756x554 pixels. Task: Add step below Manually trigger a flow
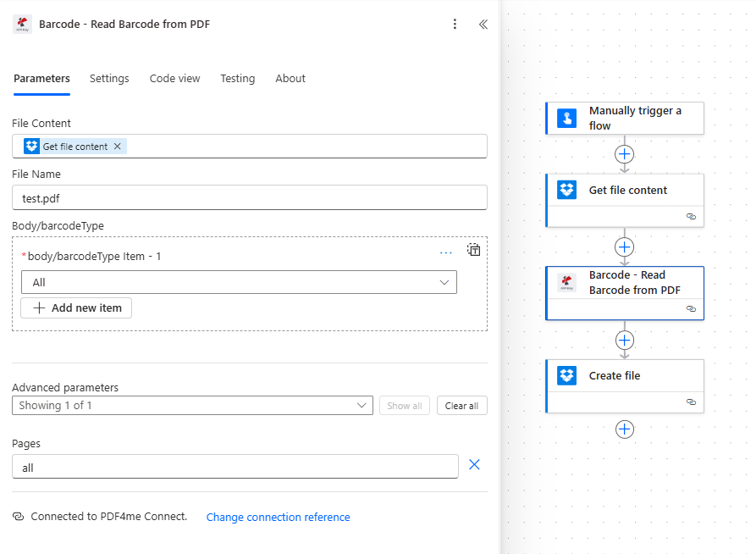pos(625,154)
